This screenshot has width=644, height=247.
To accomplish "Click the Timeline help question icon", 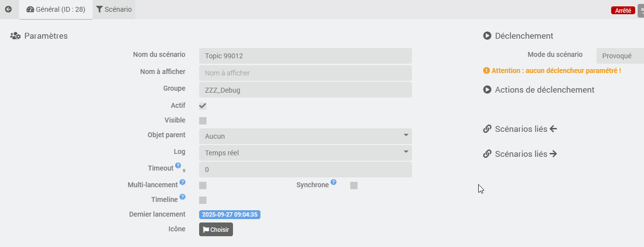I will (x=182, y=197).
